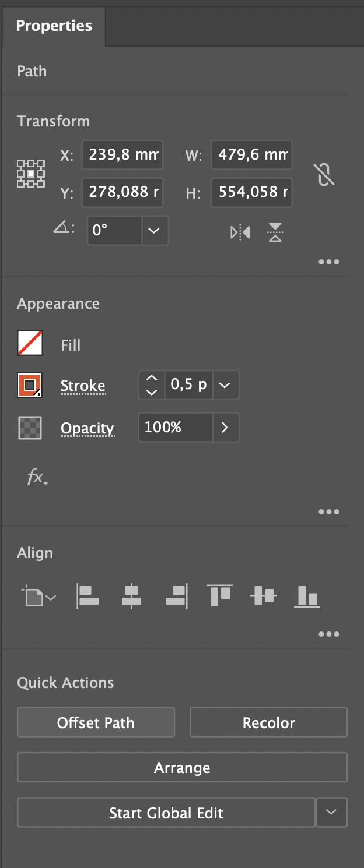Click the X position input field
Image resolution: width=364 pixels, height=868 pixels.
(x=123, y=156)
